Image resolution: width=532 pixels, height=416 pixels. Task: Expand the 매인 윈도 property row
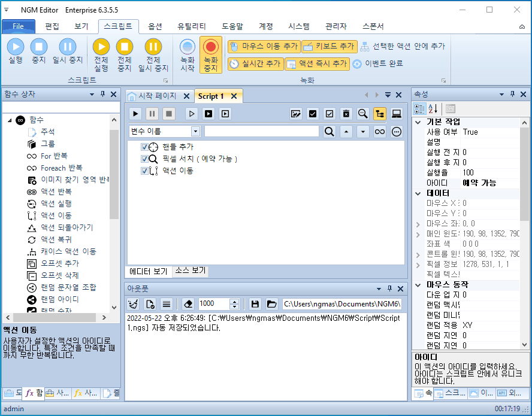pyautogui.click(x=418, y=234)
